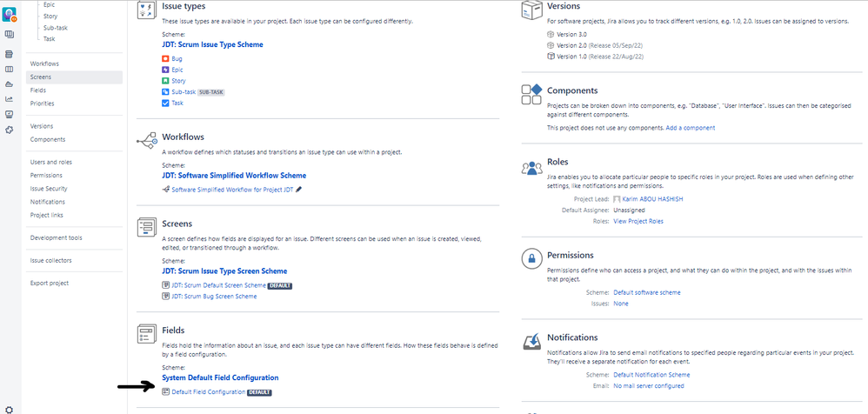Open the Active sprints columns icon
The height and width of the screenshot is (414, 868).
coord(9,70)
